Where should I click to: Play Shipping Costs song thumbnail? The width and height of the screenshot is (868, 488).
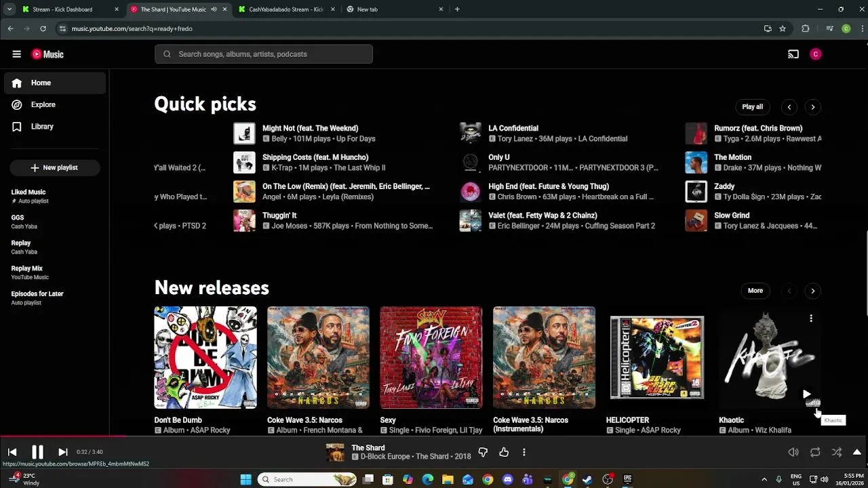(x=244, y=163)
